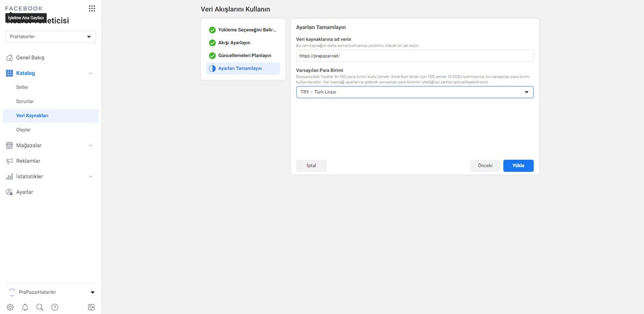
Task: Click the İptal button
Action: tap(311, 166)
